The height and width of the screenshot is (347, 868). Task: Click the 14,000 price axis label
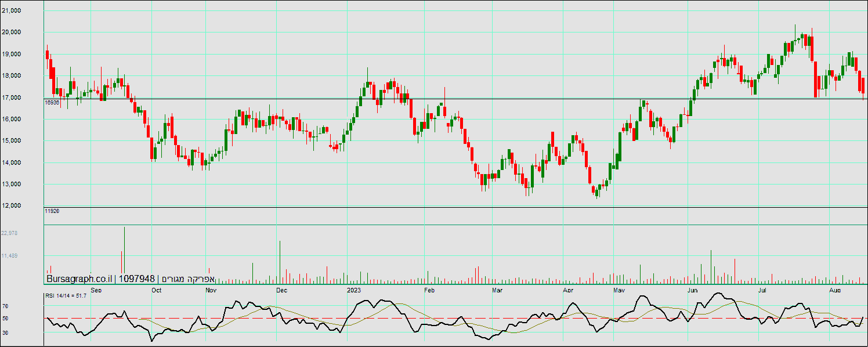click(x=12, y=163)
